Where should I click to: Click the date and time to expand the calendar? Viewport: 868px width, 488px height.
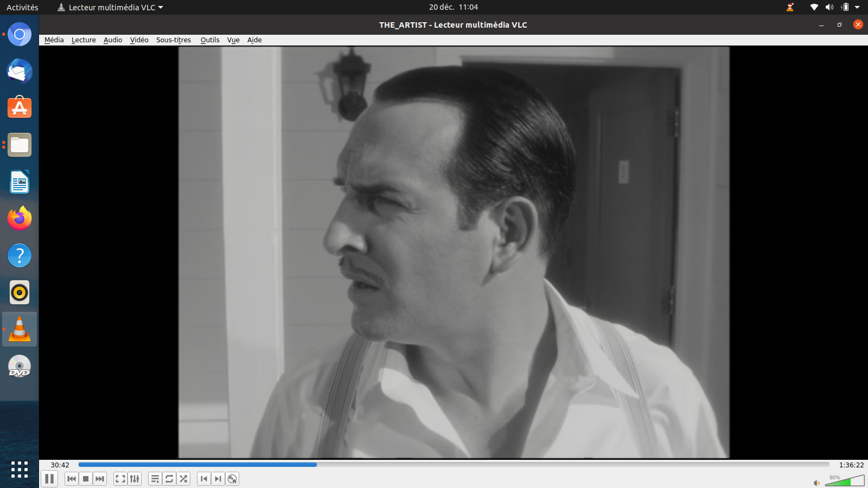(453, 8)
